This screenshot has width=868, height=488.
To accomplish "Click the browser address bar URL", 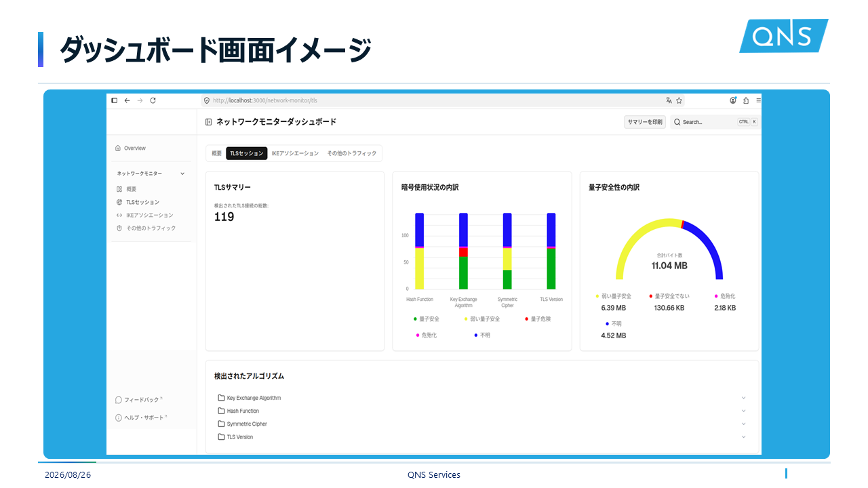I will click(x=265, y=100).
